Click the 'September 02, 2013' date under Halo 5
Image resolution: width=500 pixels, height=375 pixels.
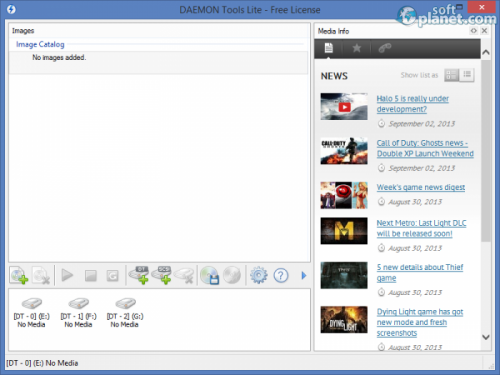(422, 124)
